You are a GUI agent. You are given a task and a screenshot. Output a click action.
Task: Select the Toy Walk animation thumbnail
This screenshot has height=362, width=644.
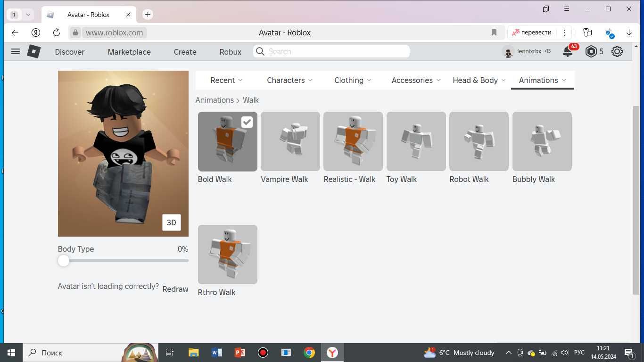tap(416, 141)
